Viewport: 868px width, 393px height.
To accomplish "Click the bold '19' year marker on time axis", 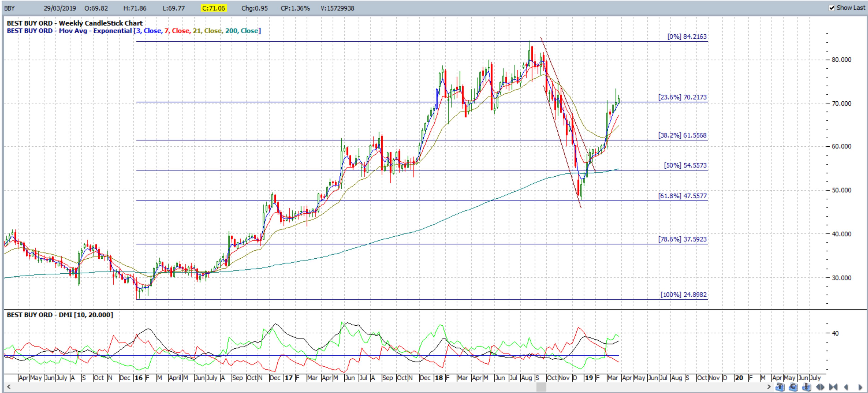I will click(589, 378).
